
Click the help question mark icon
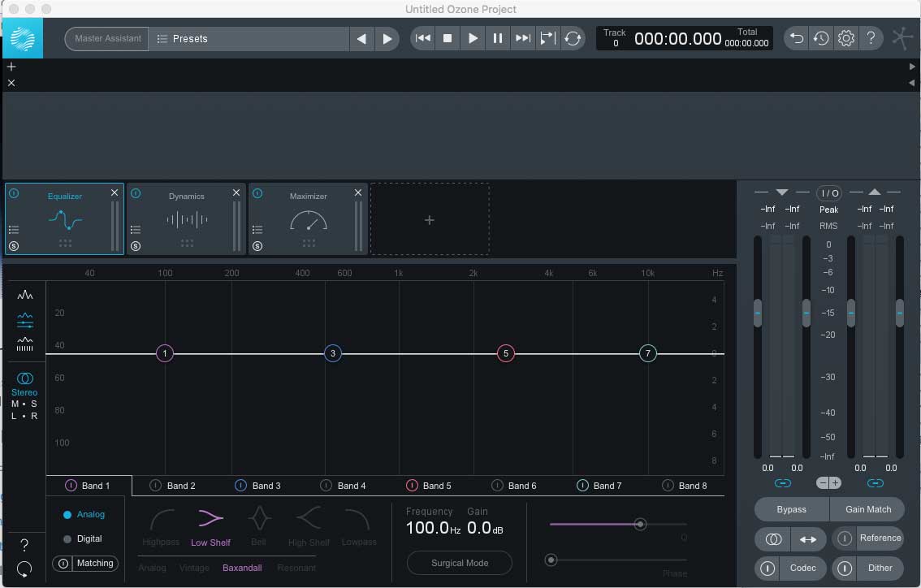point(871,38)
